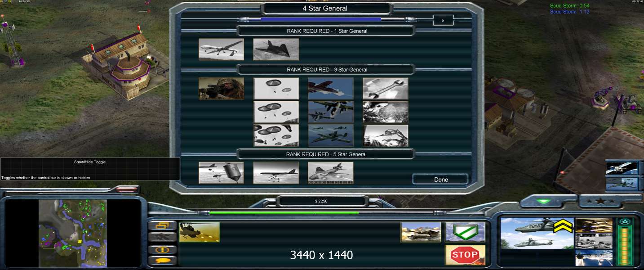Viewport: 644px width, 270px height.
Task: Click the general points counter box showing 0
Action: (443, 20)
